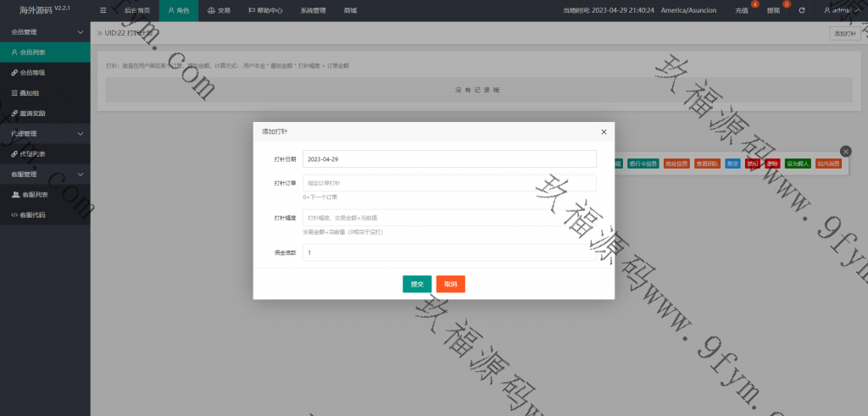This screenshot has height=416, width=868.
Task: Click the hamburger sidebar collapse icon
Action: pos(103,11)
